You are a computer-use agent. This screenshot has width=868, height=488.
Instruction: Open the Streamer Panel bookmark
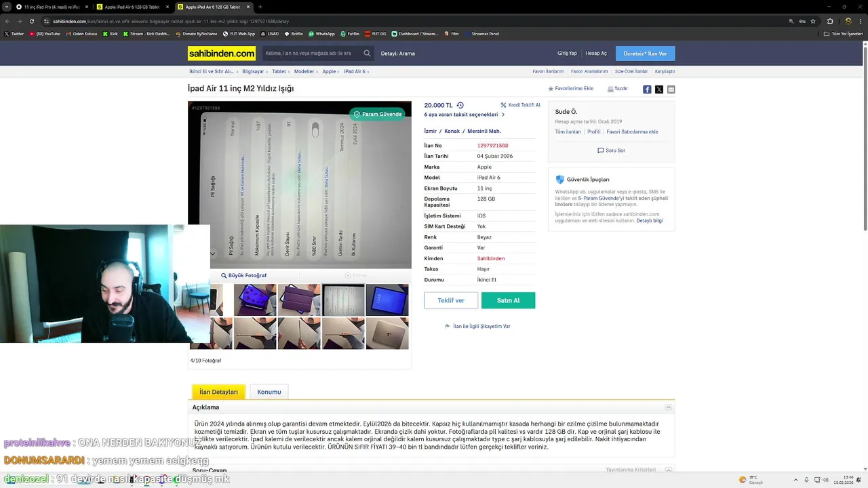click(481, 33)
